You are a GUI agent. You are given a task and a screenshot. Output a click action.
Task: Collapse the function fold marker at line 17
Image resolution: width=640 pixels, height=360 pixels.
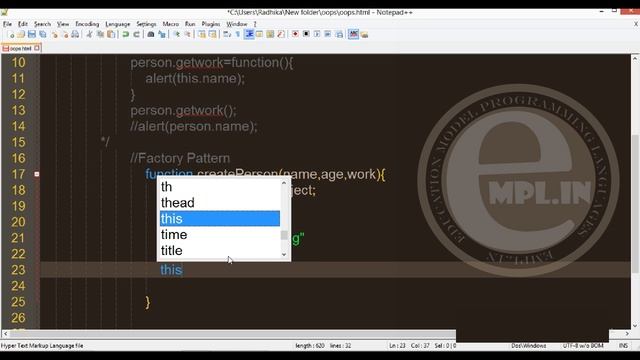point(37,174)
